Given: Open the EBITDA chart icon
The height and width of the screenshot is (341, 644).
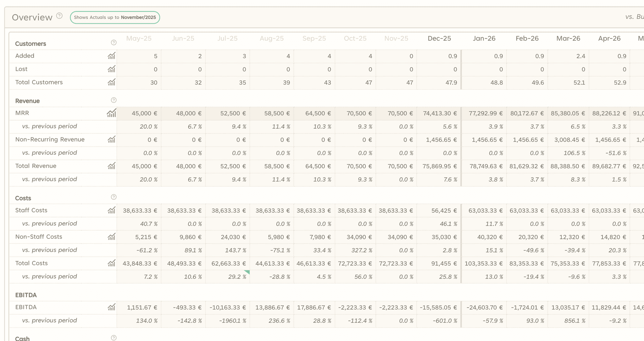Looking at the screenshot, I should (112, 307).
